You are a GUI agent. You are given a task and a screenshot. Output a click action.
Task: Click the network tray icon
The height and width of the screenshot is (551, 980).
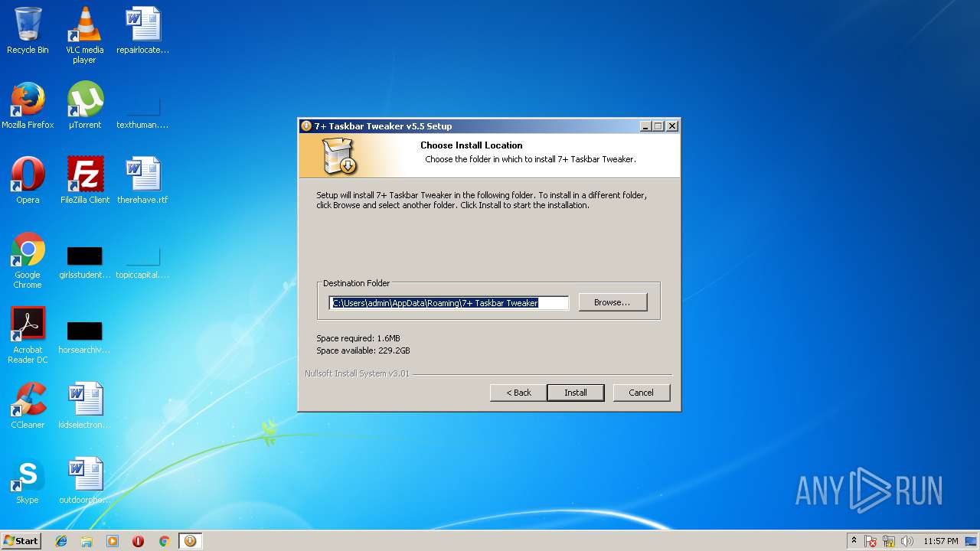[889, 541]
